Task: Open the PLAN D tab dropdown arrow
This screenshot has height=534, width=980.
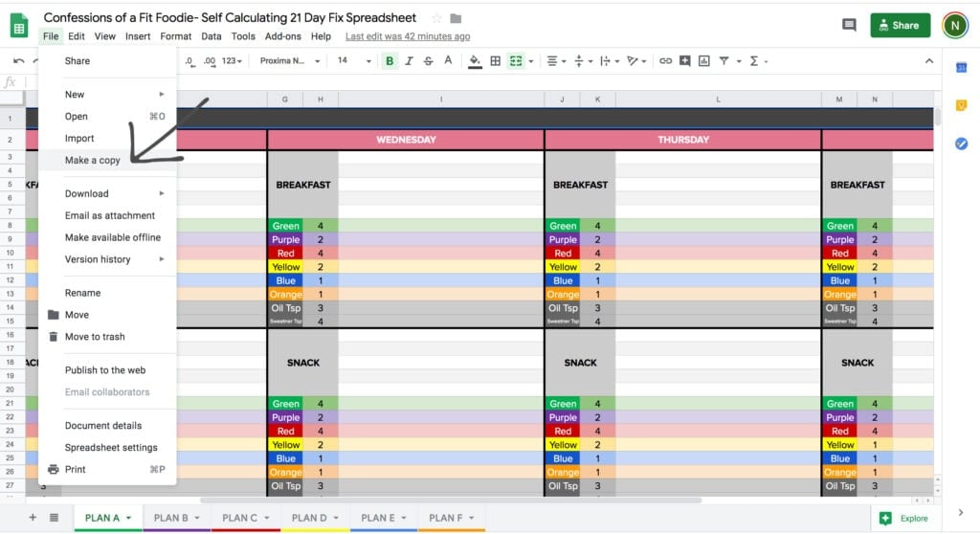Action: (x=336, y=518)
